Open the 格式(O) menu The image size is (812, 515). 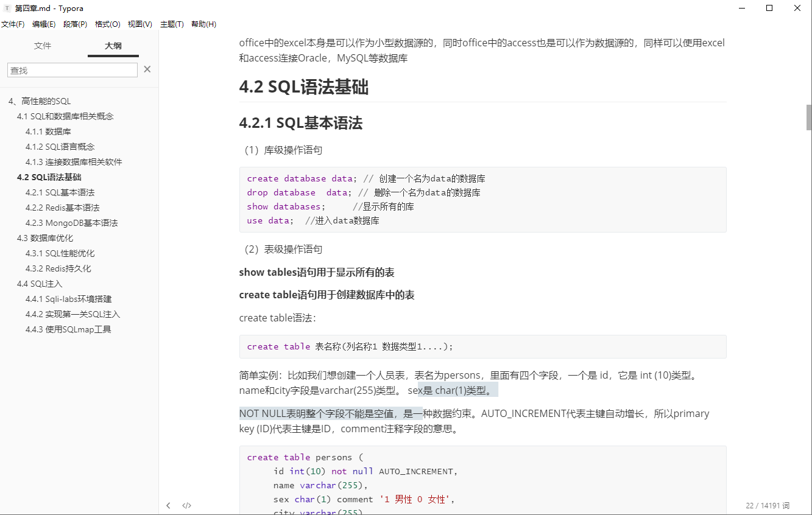coord(107,24)
